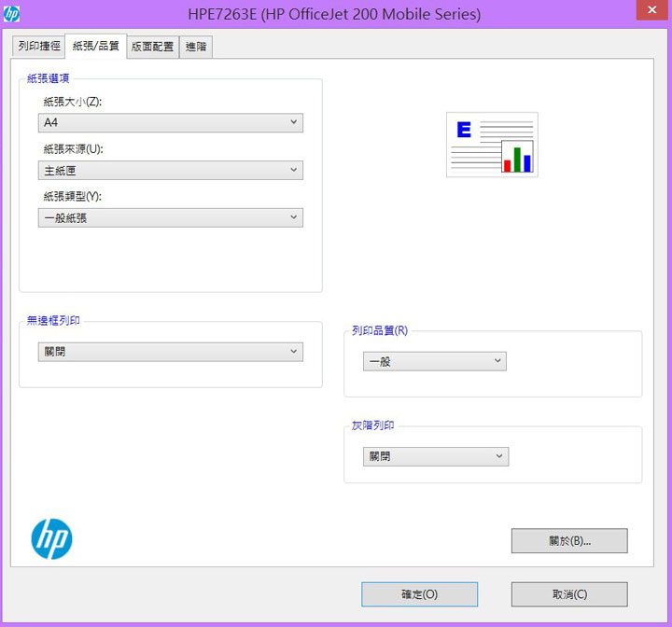This screenshot has width=672, height=627.
Task: Open the 版面配置 tab
Action: click(152, 47)
